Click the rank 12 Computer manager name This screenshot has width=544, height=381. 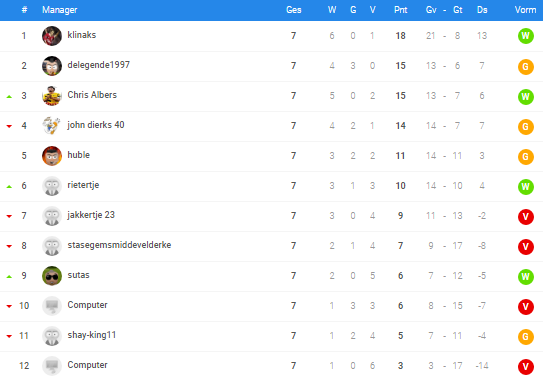(87, 365)
